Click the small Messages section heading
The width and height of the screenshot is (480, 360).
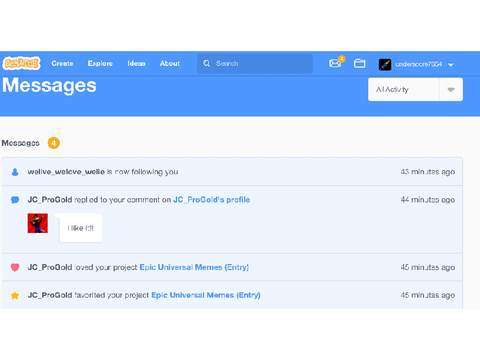[21, 143]
